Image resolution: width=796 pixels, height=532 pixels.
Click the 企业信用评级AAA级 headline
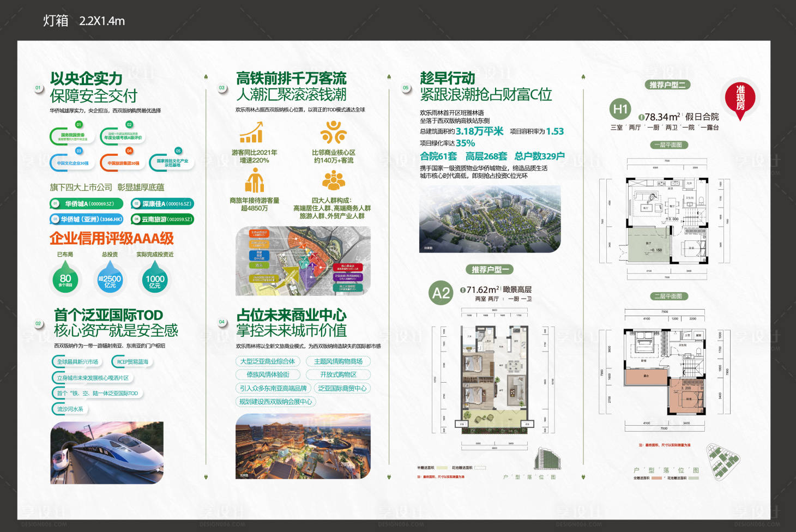click(112, 238)
